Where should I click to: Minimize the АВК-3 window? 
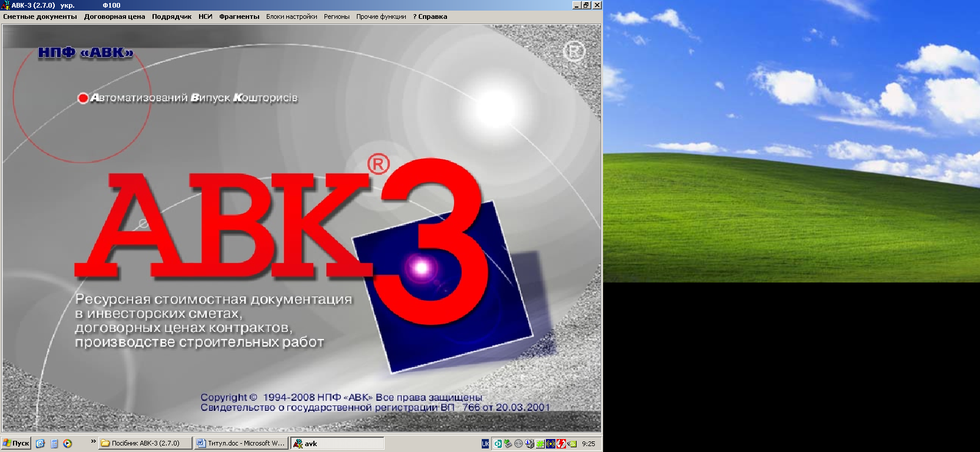(x=577, y=5)
